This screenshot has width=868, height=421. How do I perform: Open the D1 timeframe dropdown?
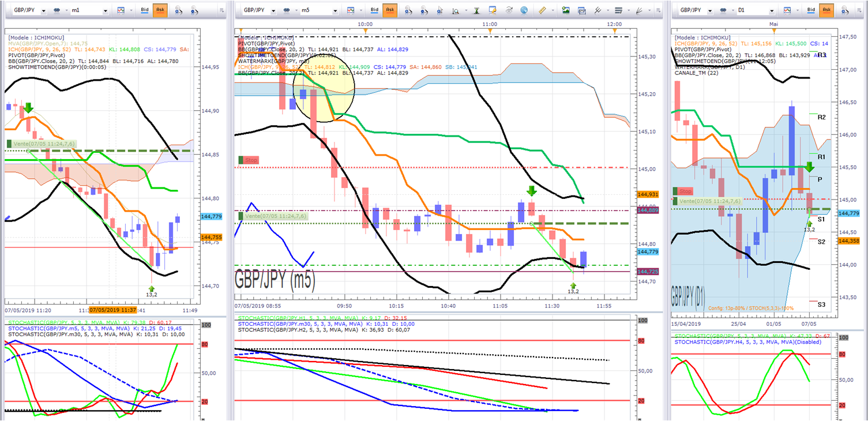(772, 11)
